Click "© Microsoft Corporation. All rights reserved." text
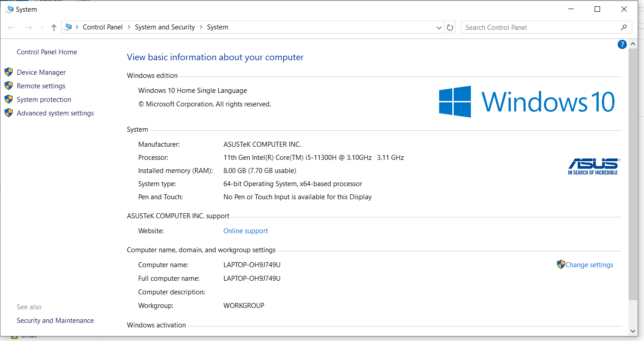This screenshot has width=644, height=341. (204, 104)
